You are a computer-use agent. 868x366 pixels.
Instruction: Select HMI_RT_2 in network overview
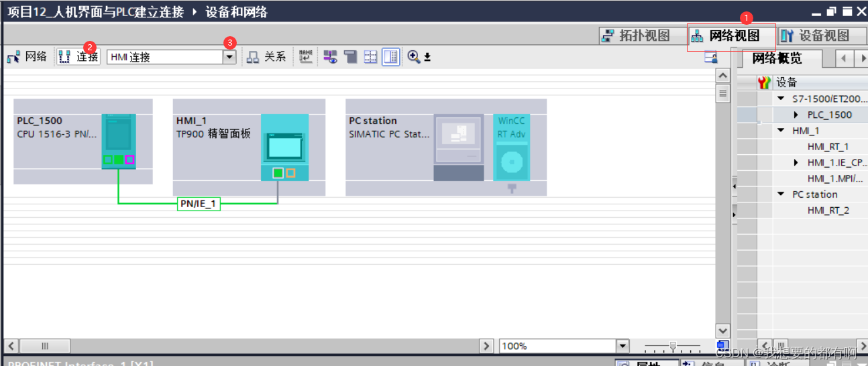tap(828, 210)
